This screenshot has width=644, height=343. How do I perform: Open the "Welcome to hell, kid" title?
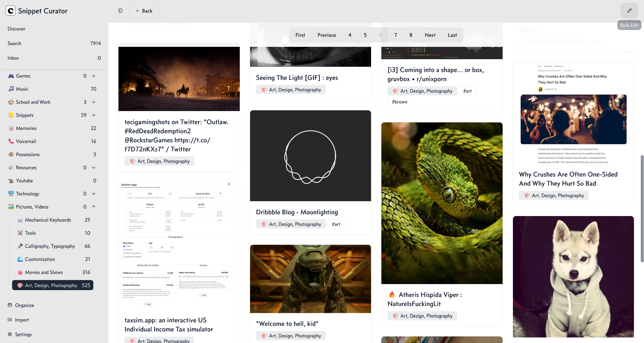[x=287, y=324]
